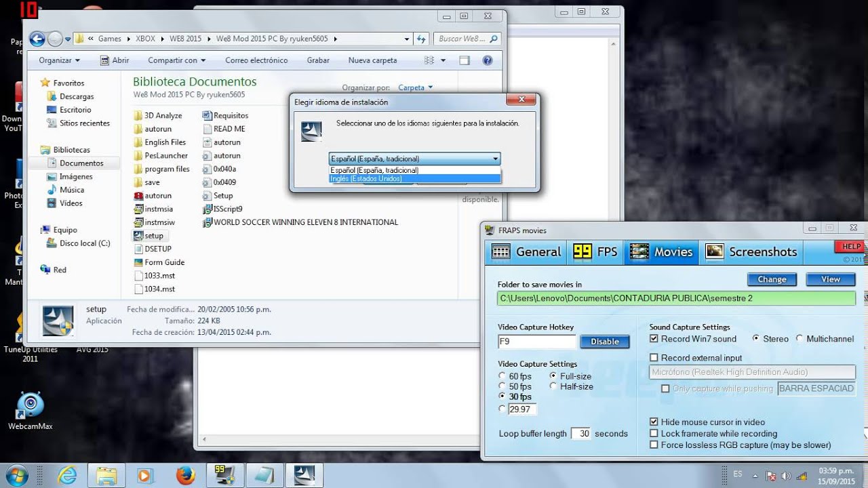Toggle Record Win7 sound checkbox
This screenshot has width=868, height=488.
pyautogui.click(x=654, y=339)
